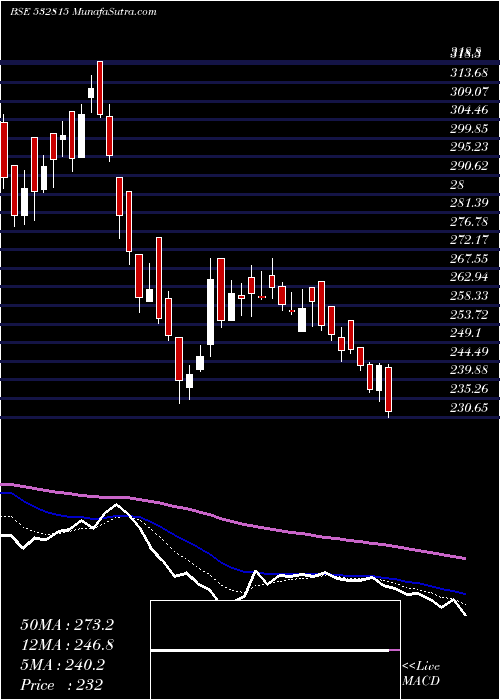Click the <<Live MACD label
Image resolution: width=500 pixels, height=700 pixels.
click(x=421, y=674)
